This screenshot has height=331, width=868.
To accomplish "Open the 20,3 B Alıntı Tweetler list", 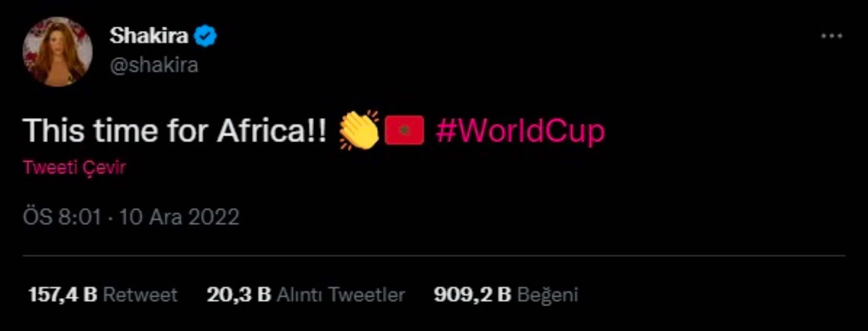I will point(306,295).
